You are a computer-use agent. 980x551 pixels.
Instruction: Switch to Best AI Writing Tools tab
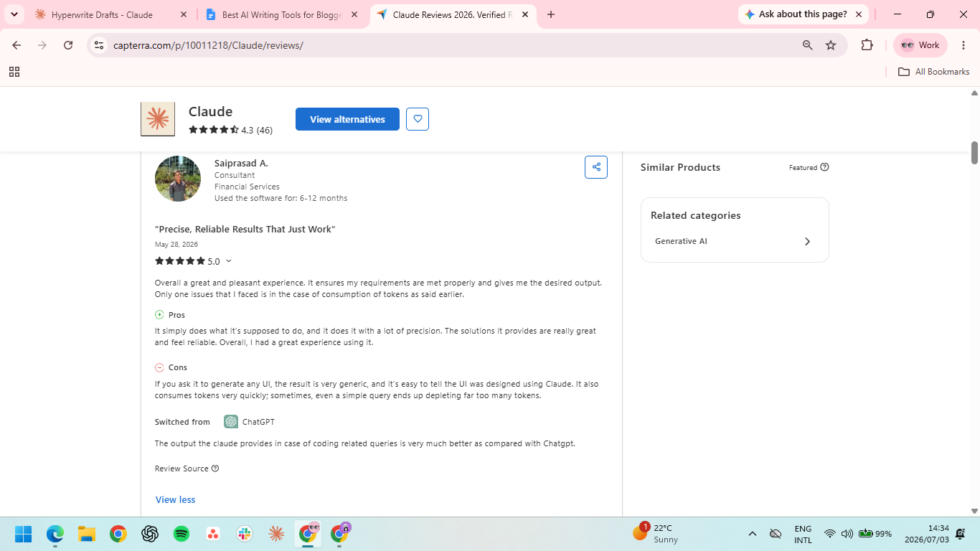(x=282, y=14)
